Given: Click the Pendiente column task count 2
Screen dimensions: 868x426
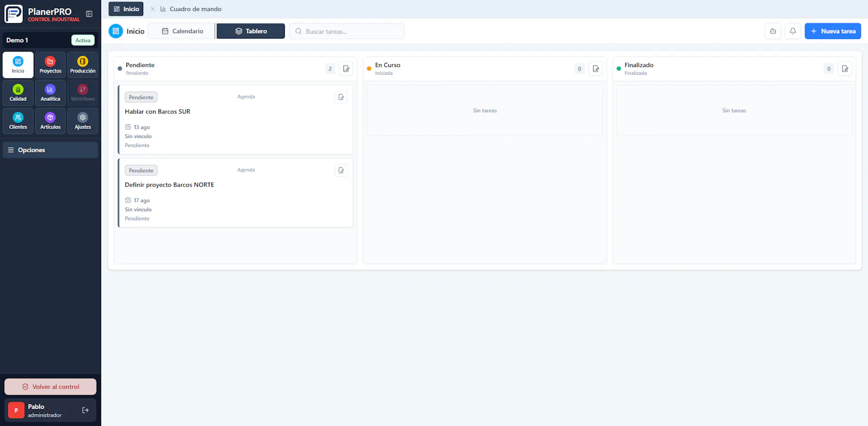Looking at the screenshot, I should pos(330,69).
